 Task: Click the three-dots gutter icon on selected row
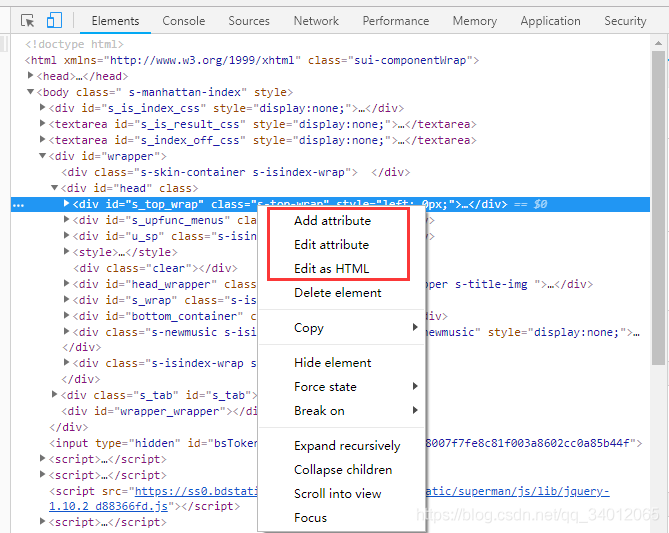pyautogui.click(x=18, y=205)
